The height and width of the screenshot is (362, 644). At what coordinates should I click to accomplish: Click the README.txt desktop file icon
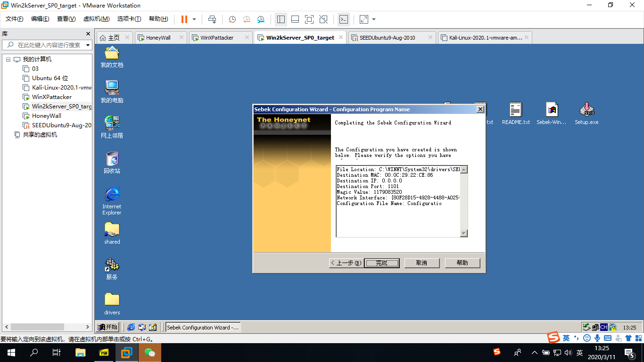coord(516,113)
